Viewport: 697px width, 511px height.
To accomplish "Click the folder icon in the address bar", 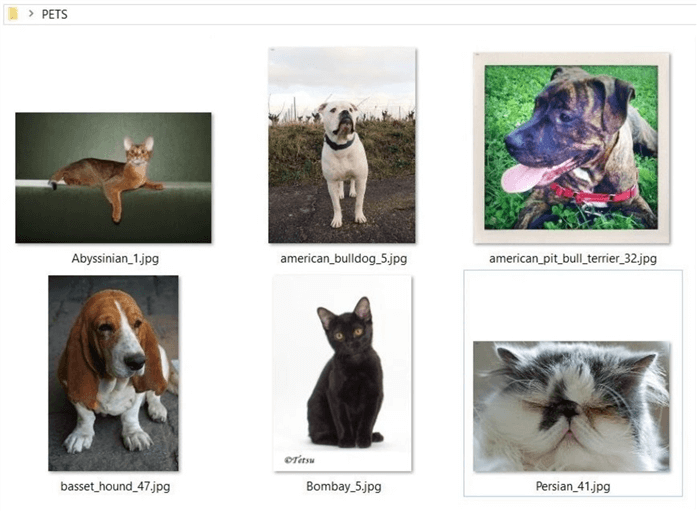I will pyautogui.click(x=13, y=14).
